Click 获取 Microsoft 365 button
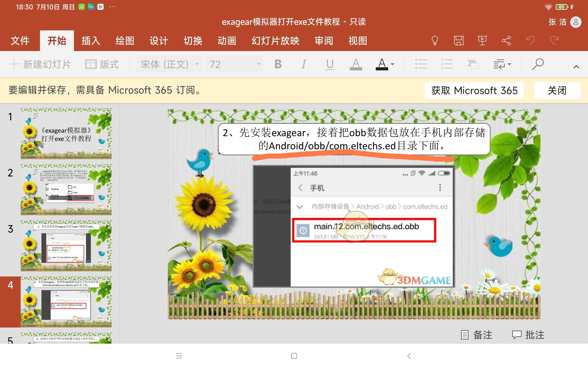 point(474,90)
